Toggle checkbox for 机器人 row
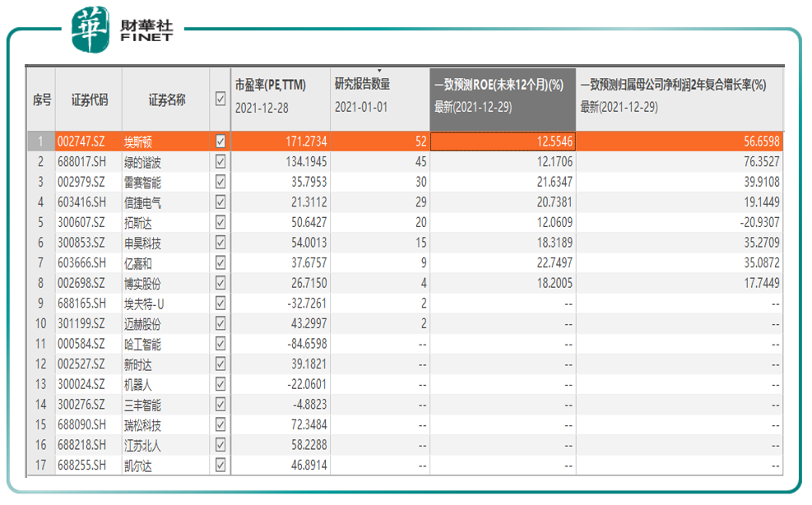812x505 pixels. tap(220, 384)
